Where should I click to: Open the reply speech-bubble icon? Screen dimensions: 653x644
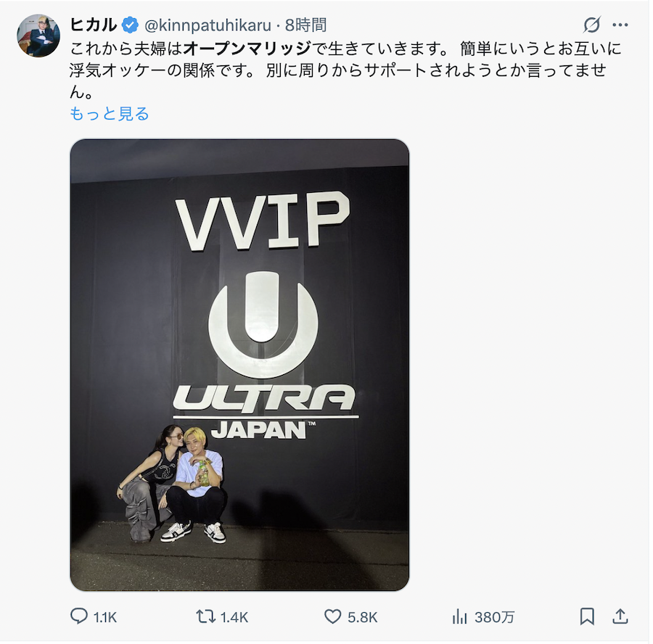pos(78,616)
